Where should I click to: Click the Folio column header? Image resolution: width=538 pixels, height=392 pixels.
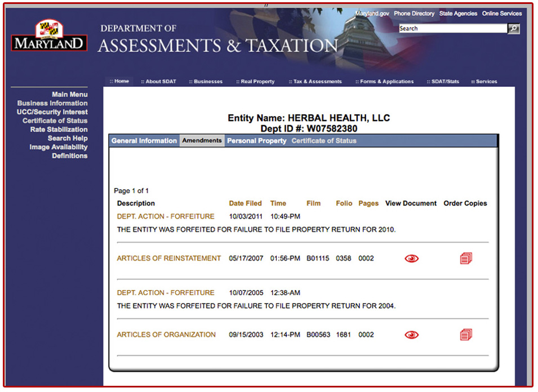(x=344, y=203)
